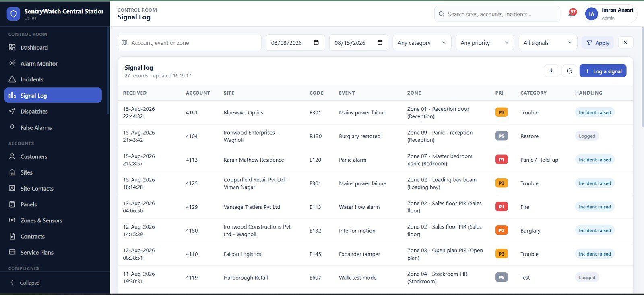644x295 pixels.
Task: Click the Collapse sidebar chevron icon
Action: click(12, 283)
